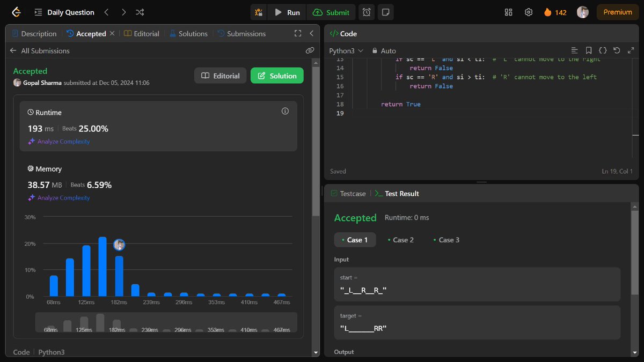Open the layout grid icon
Viewport: 644px width, 362px height.
(509, 12)
